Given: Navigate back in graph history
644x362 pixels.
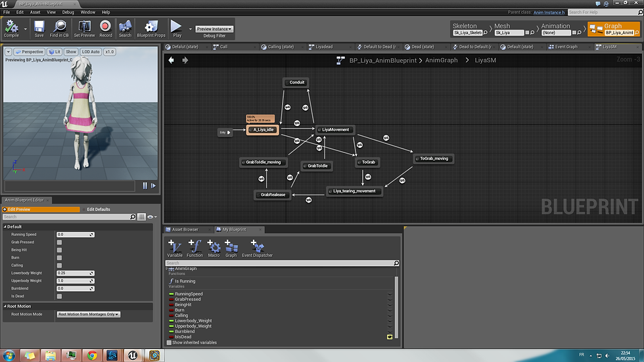Looking at the screenshot, I should (172, 60).
